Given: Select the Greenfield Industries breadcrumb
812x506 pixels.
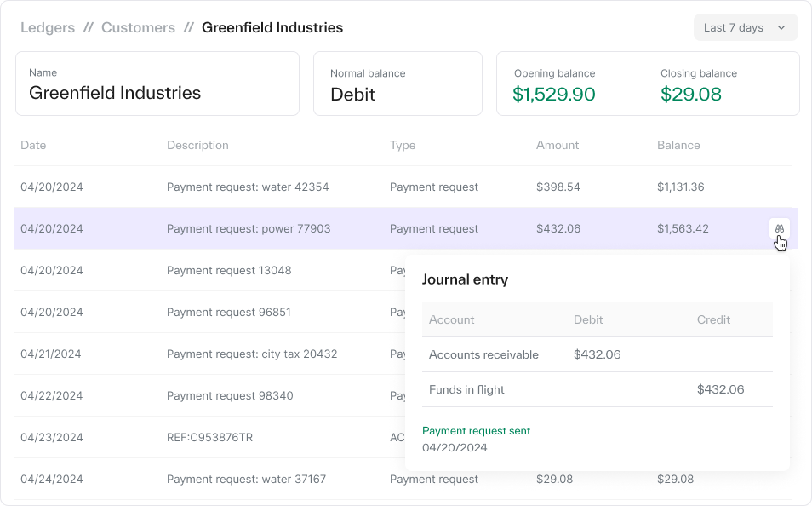Looking at the screenshot, I should pos(272,27).
